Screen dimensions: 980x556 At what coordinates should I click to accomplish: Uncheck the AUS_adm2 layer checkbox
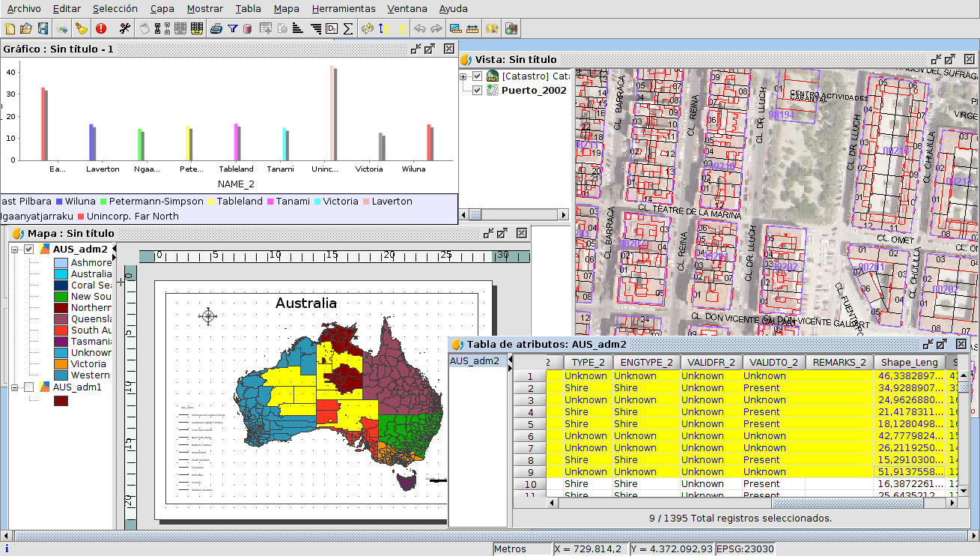tap(29, 250)
